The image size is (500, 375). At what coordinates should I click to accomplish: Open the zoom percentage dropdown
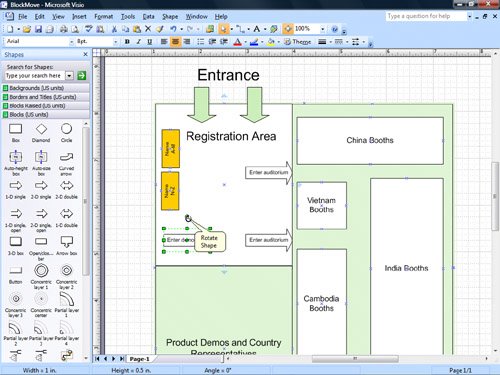322,29
